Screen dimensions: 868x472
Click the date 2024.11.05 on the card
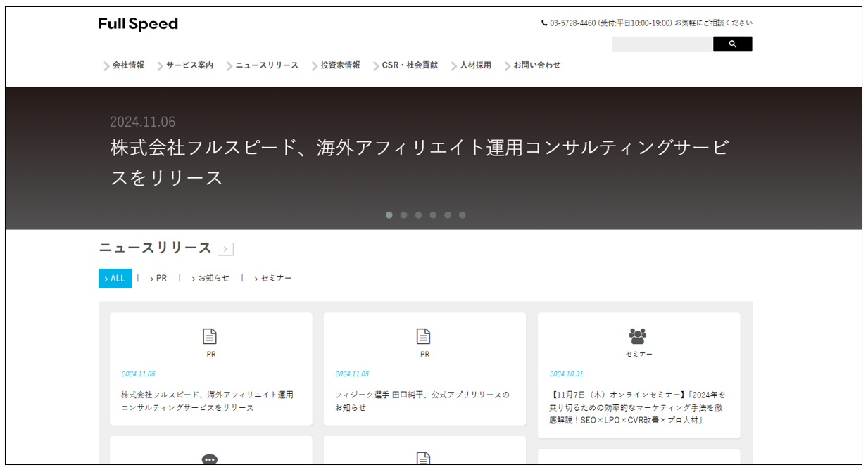tap(352, 374)
